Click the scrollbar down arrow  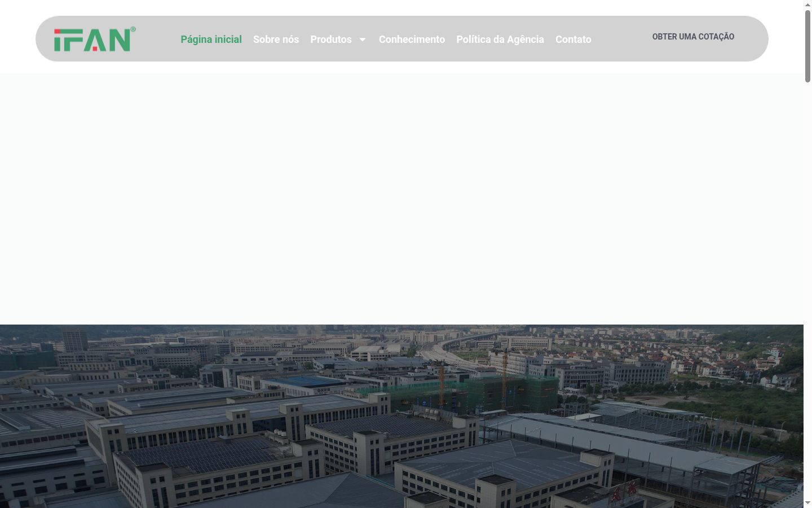(807, 503)
